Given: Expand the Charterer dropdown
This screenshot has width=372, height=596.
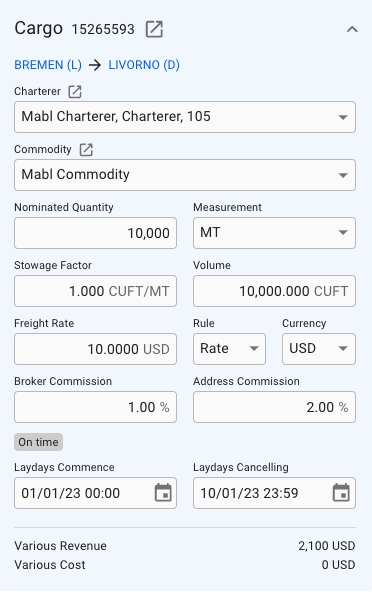Looking at the screenshot, I should click(x=185, y=117).
